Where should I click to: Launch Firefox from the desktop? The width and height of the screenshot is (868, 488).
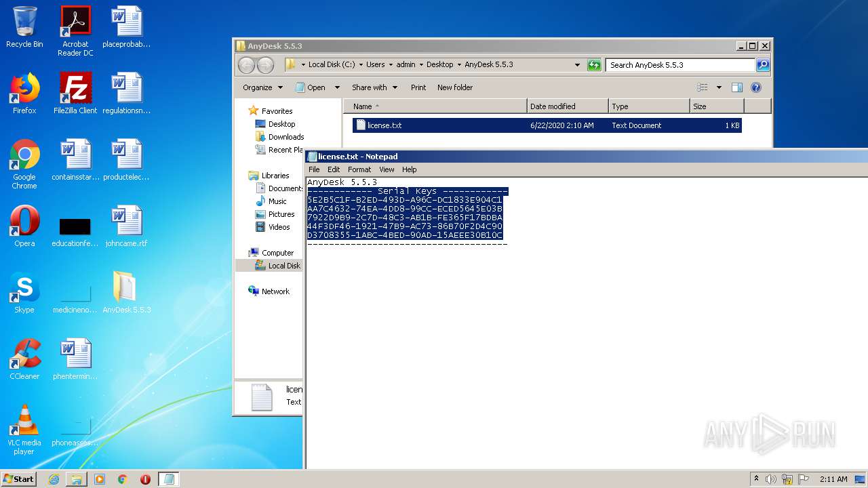pyautogui.click(x=24, y=94)
